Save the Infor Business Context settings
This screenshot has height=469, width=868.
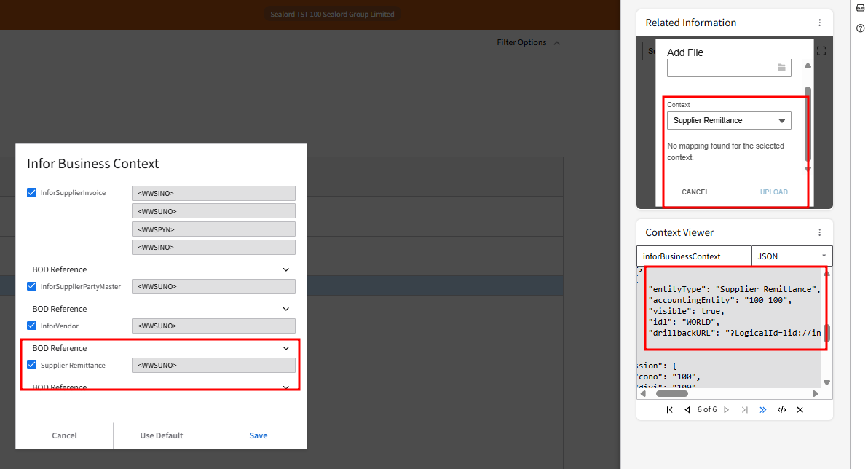click(259, 435)
